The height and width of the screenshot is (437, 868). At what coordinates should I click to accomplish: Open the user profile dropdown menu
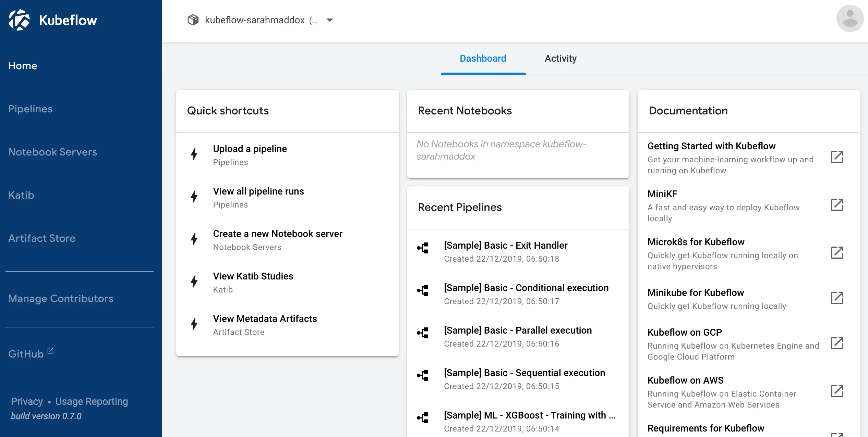[848, 20]
